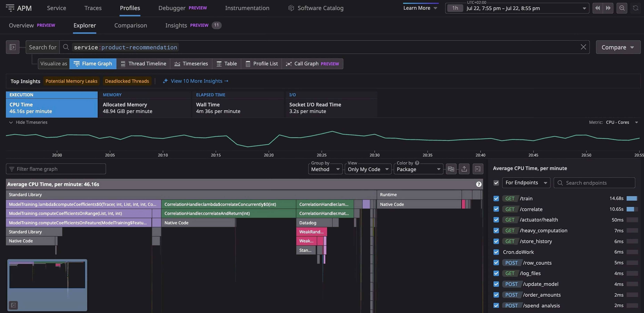Skip forward in time with double-arrow icon
This screenshot has width=644, height=313.
coord(608,8)
